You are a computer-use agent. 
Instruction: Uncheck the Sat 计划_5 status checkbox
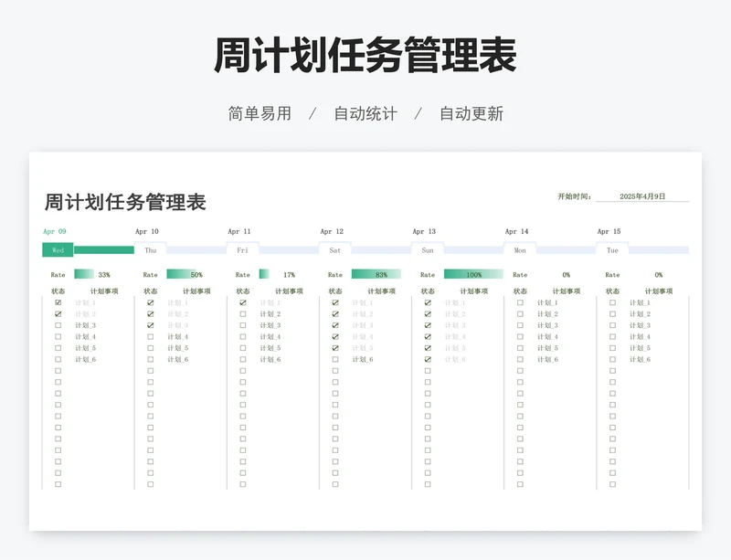pos(335,348)
